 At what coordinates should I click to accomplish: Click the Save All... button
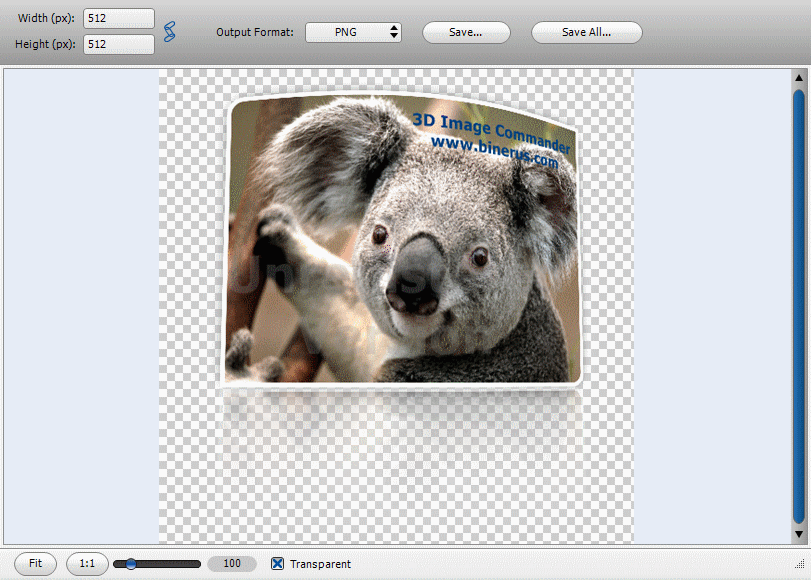(x=587, y=32)
